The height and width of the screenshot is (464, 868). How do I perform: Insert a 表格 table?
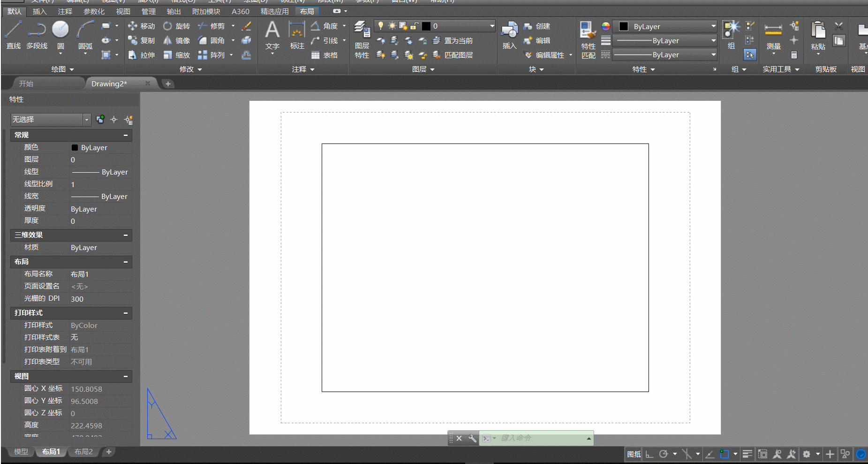[x=324, y=55]
